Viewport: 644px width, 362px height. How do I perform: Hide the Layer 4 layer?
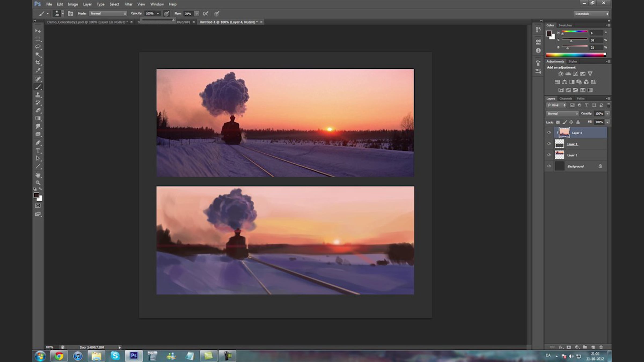549,133
